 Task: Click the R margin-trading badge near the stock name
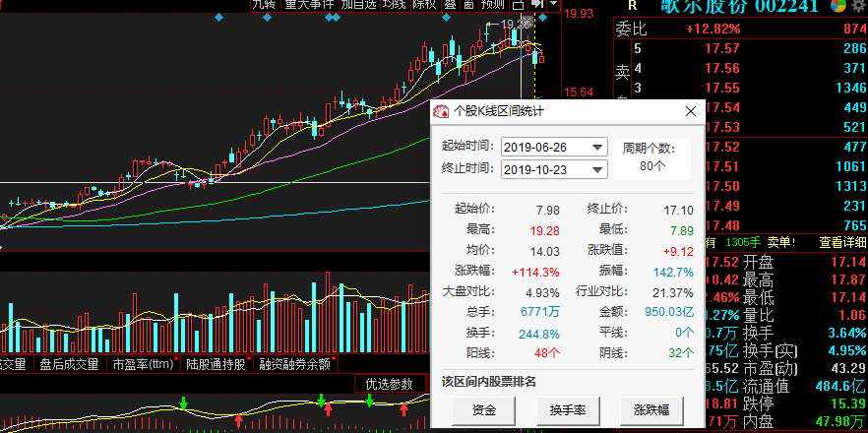pos(632,6)
